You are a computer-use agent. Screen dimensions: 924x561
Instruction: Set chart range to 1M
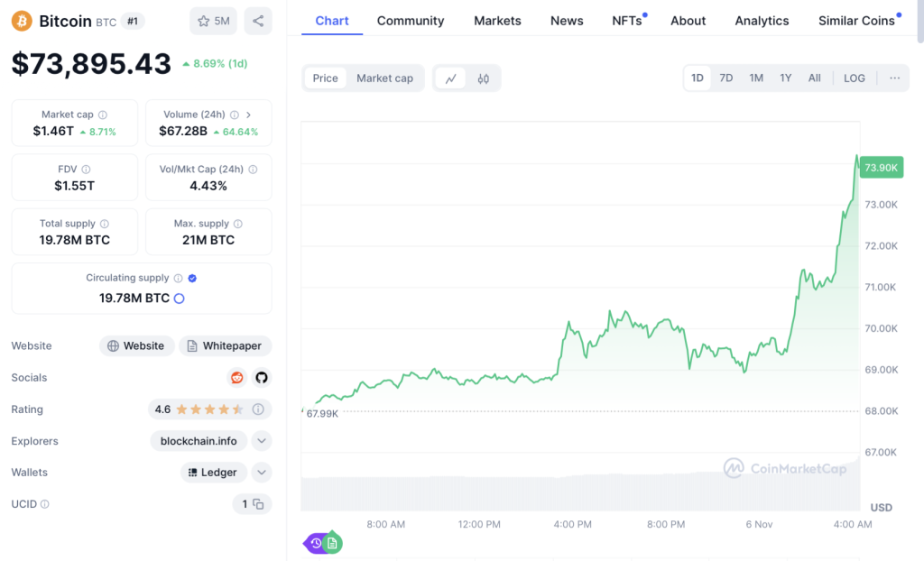coord(756,78)
